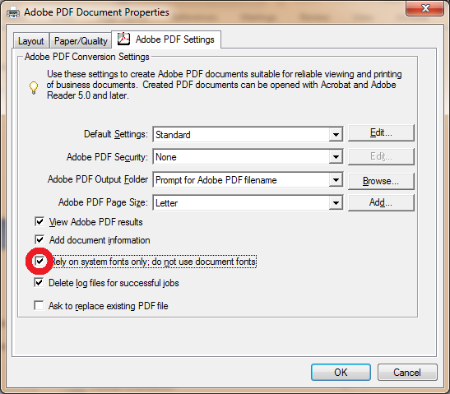Expand the Adobe PDF Page Size dropdown
Viewport: 450px width, 394px height.
coord(336,203)
